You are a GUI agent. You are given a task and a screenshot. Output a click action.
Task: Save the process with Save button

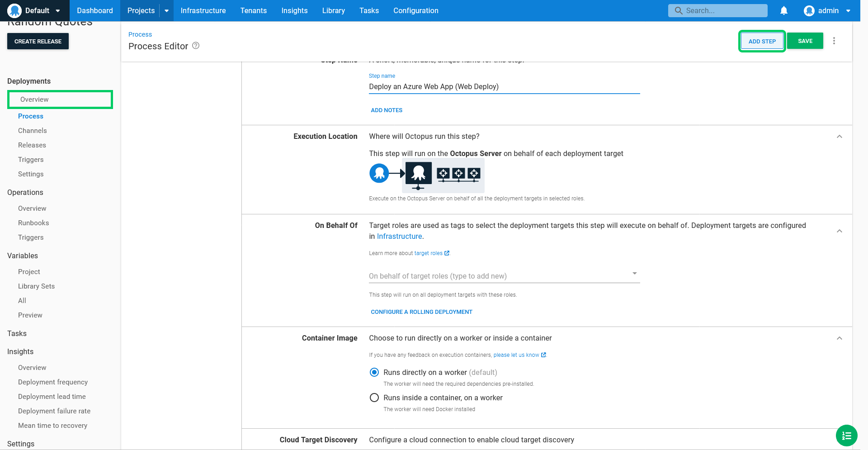805,41
